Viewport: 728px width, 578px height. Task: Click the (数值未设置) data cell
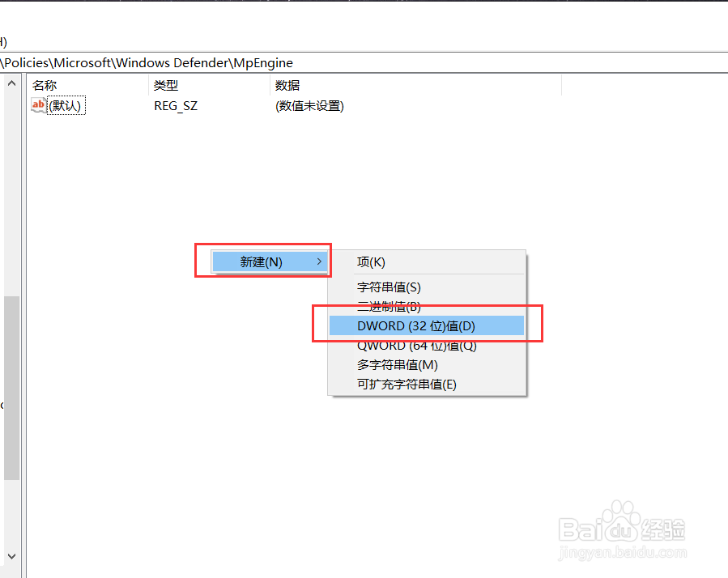[x=309, y=106]
